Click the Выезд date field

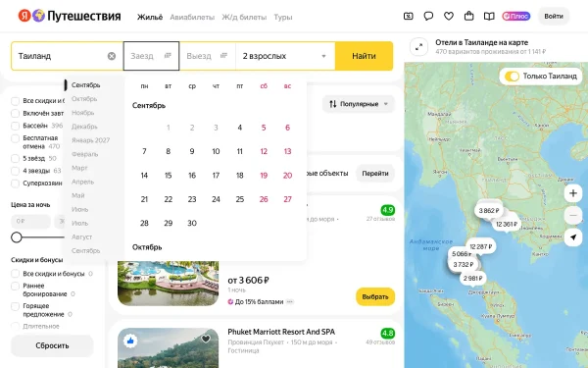(208, 56)
